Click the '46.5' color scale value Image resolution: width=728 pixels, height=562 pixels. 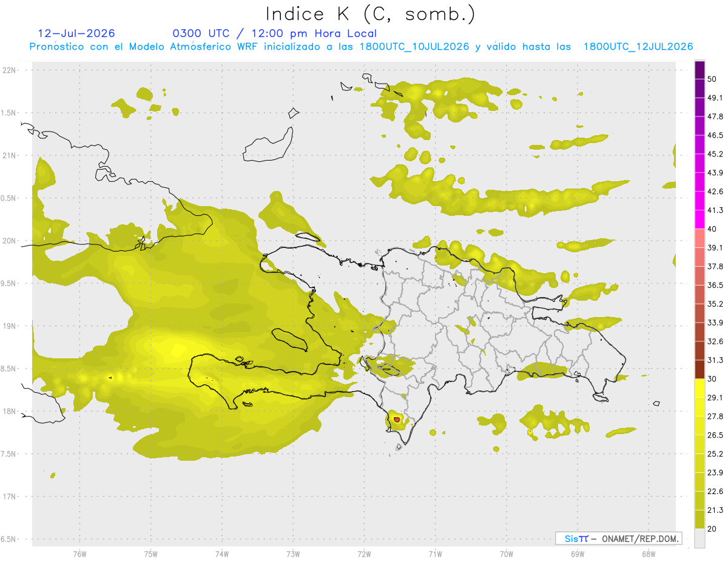point(715,135)
